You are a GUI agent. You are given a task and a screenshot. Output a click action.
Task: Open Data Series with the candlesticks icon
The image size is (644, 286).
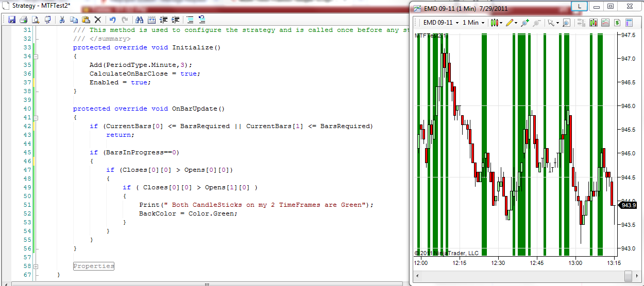[594, 23]
